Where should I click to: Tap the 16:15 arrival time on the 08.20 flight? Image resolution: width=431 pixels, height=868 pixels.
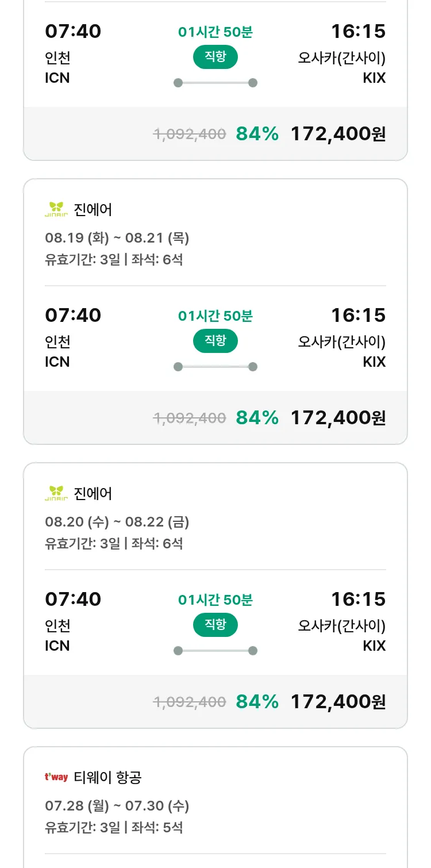(358, 599)
